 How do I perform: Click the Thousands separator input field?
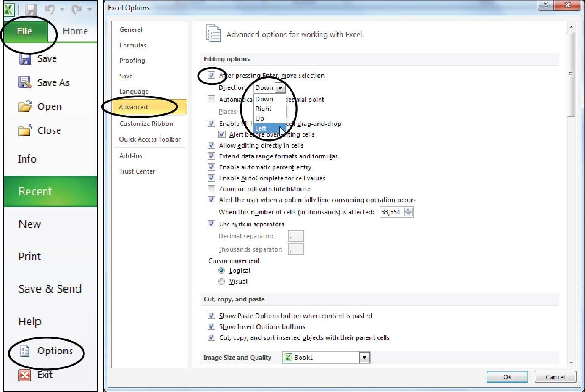tap(296, 250)
